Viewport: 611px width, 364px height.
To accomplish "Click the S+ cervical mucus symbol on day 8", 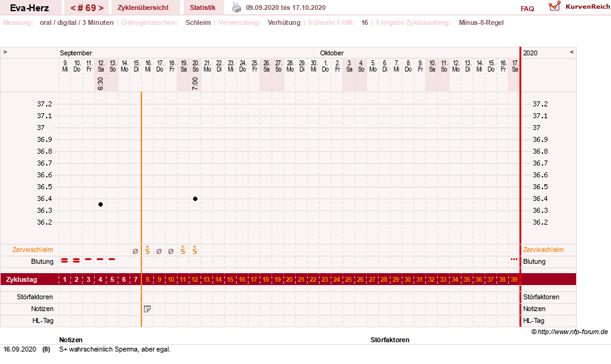I will 147,250.
